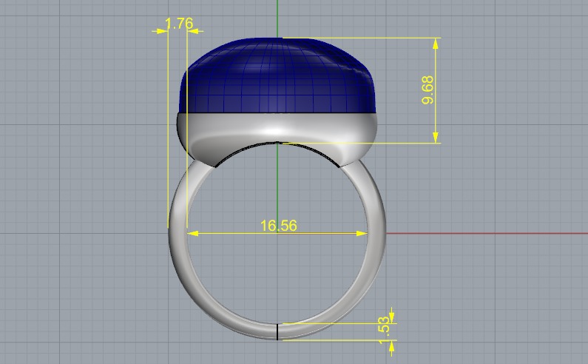Select the 16.56 inner diameter dimension text

278,226
